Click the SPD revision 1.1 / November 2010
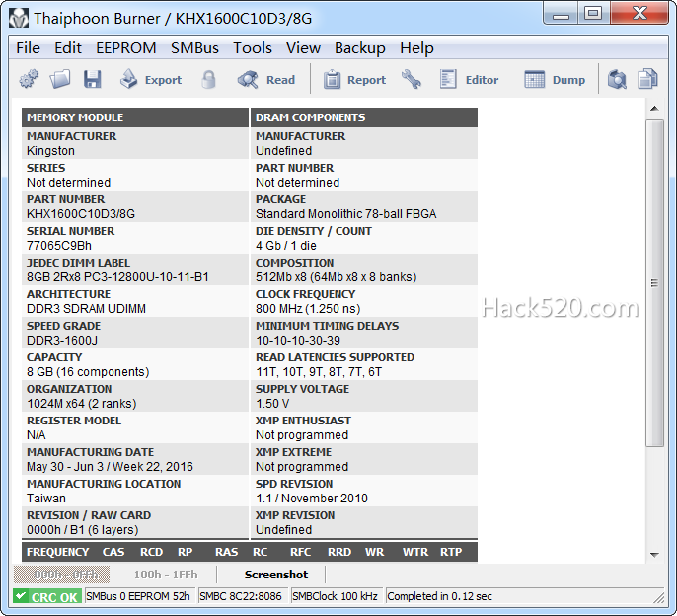The height and width of the screenshot is (616, 677). pos(311,499)
